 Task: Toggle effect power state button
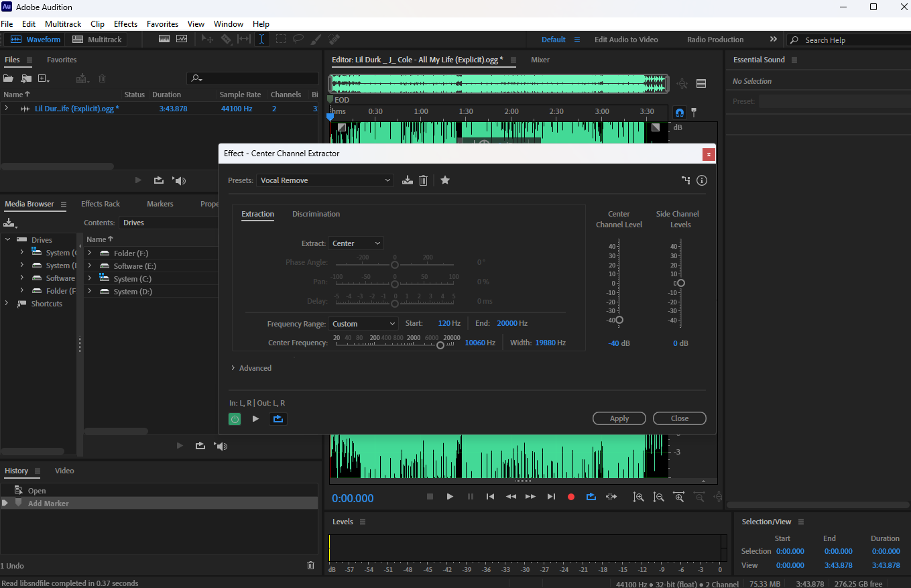click(x=235, y=419)
